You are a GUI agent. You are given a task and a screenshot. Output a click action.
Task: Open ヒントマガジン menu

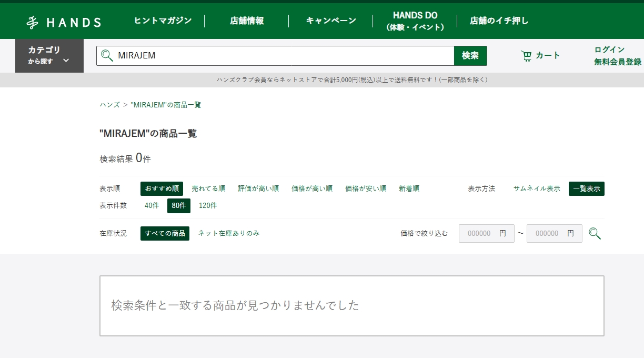click(x=163, y=21)
